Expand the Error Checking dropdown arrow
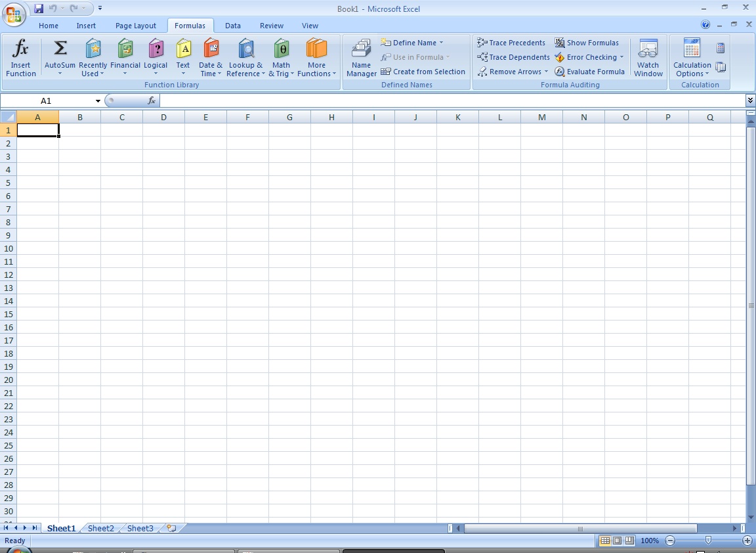 [x=621, y=57]
